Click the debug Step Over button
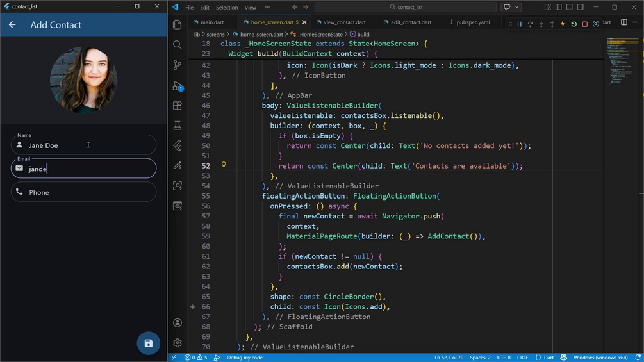This screenshot has height=362, width=644. coord(530,24)
